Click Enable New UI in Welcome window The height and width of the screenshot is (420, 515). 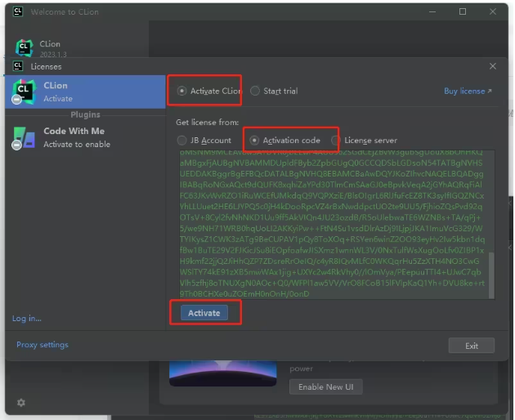click(326, 386)
